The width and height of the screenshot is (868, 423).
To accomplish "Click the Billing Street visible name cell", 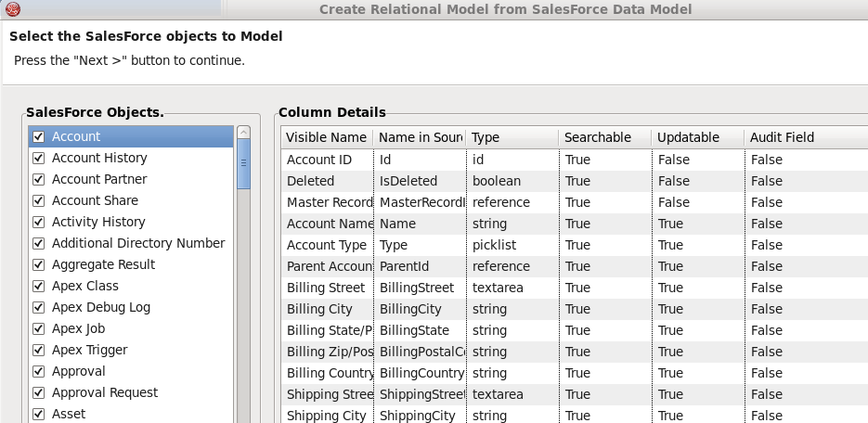I will click(x=328, y=288).
